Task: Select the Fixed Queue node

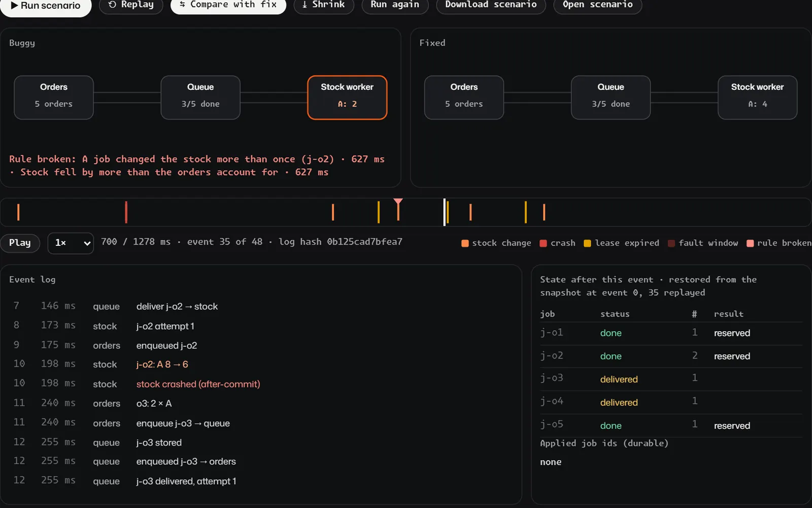Action: pos(611,98)
